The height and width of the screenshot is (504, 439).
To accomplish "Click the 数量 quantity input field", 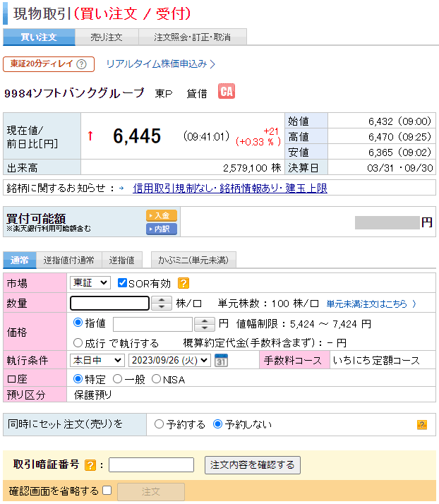I will pos(109,304).
